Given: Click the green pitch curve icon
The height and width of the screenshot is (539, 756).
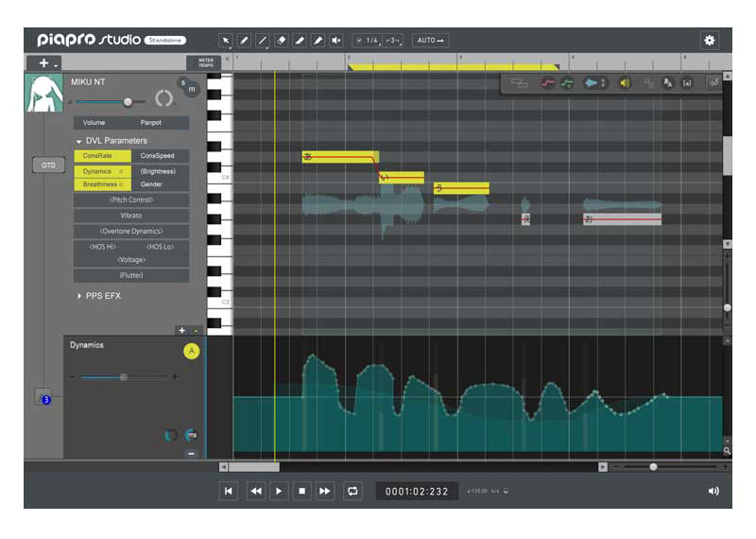Looking at the screenshot, I should tap(568, 83).
